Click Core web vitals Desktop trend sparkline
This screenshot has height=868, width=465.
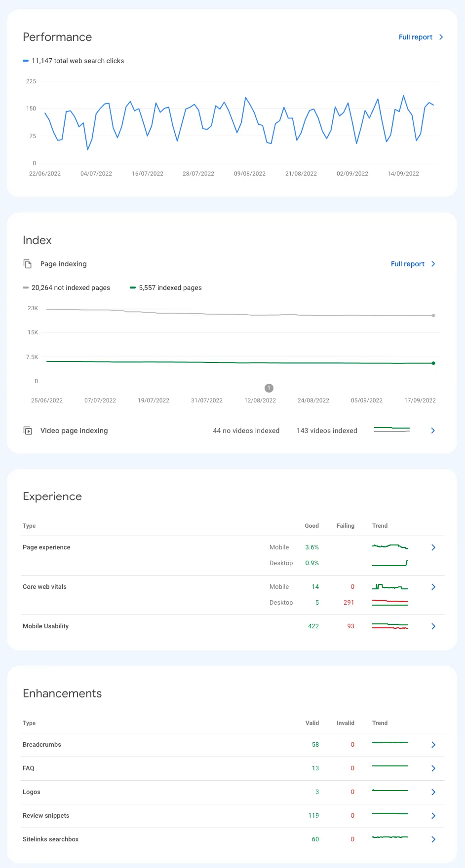pos(390,602)
